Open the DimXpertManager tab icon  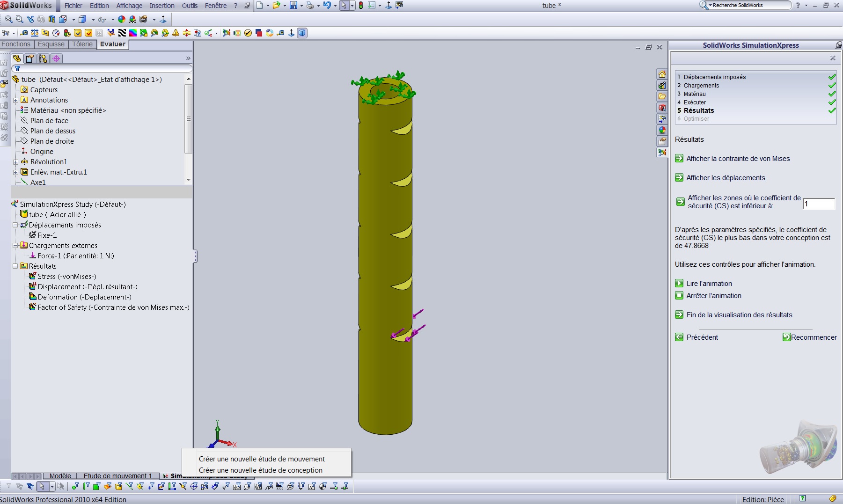tap(56, 58)
